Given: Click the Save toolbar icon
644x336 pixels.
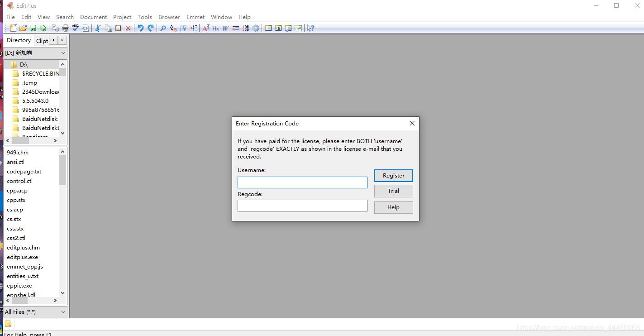Looking at the screenshot, I should tap(33, 28).
